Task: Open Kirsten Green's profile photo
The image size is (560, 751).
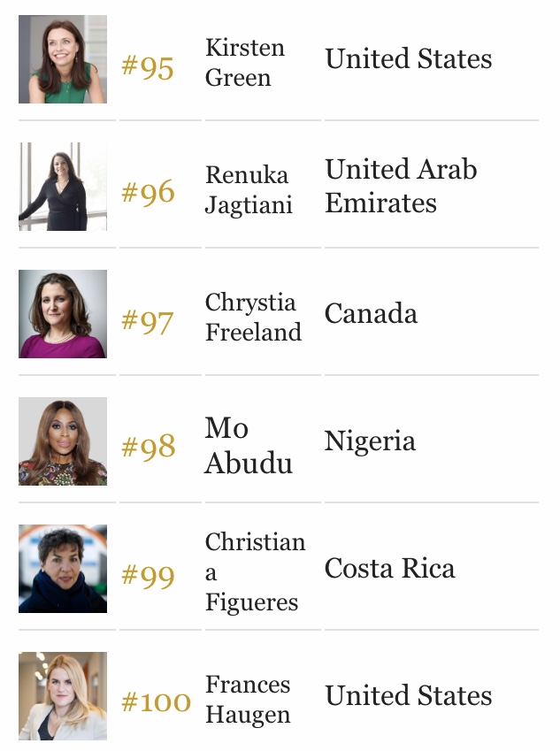Action: tap(63, 59)
